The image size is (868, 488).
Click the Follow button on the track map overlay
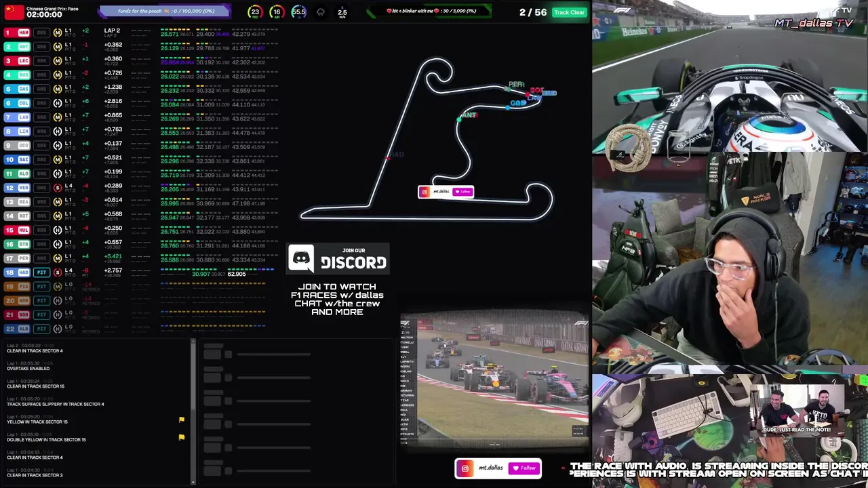[x=462, y=192]
